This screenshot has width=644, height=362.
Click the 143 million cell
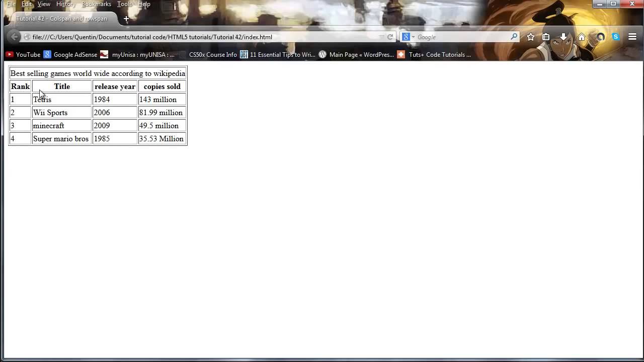[162, 100]
